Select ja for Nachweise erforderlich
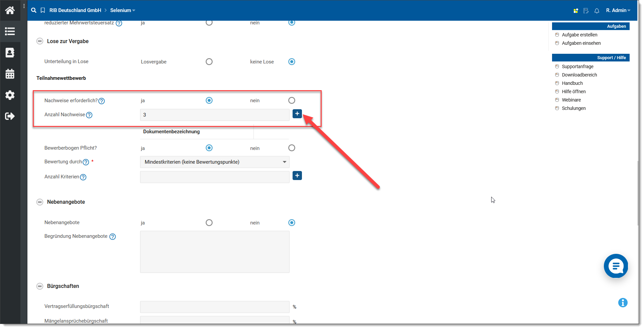This screenshot has width=644, height=329. point(209,101)
